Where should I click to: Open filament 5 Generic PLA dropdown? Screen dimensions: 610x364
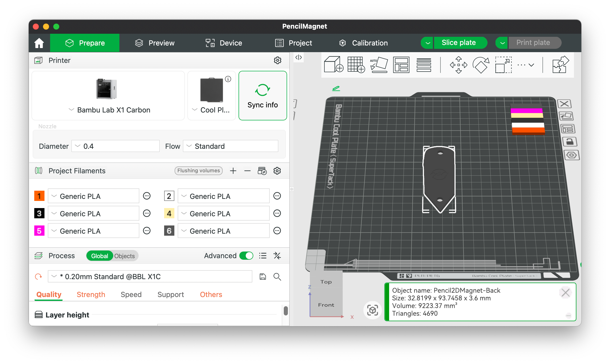[x=94, y=231]
